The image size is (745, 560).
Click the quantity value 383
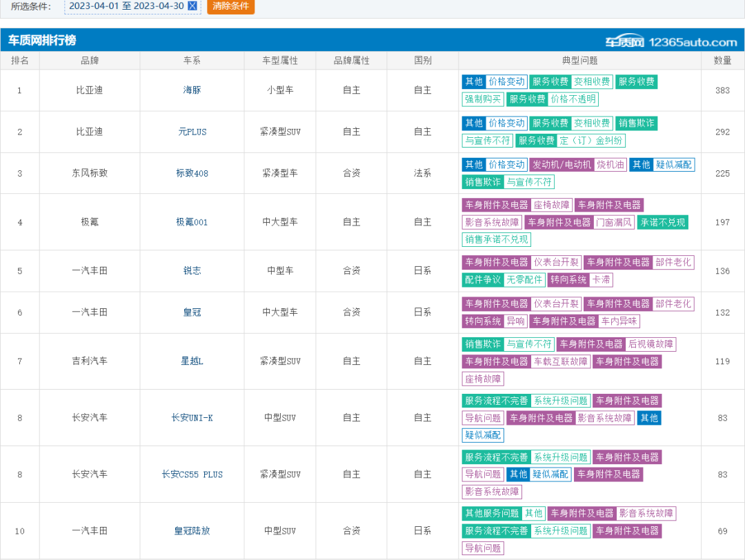coord(723,90)
